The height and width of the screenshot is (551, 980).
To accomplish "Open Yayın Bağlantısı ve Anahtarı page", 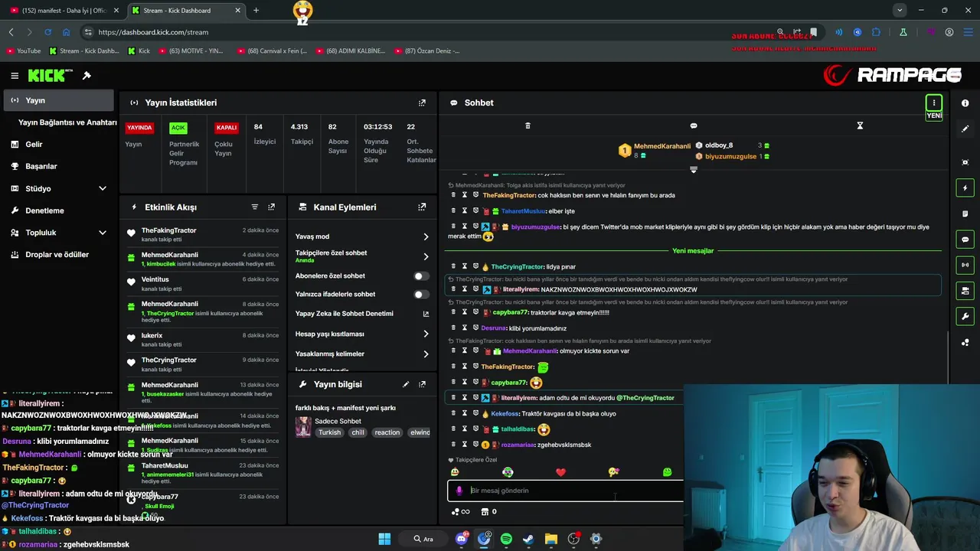I will click(x=67, y=122).
